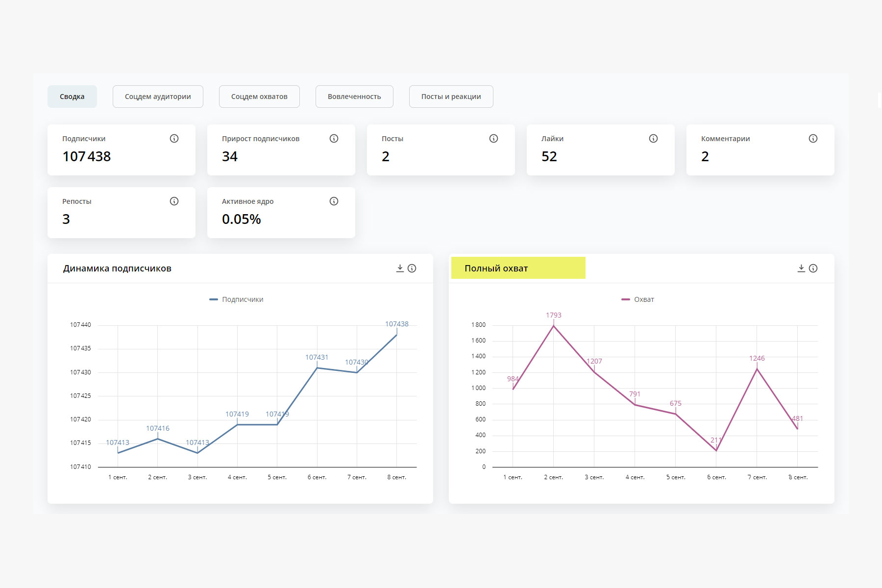The image size is (882, 588).
Task: Show info for Динамика подписчиков chart
Action: pyautogui.click(x=412, y=268)
